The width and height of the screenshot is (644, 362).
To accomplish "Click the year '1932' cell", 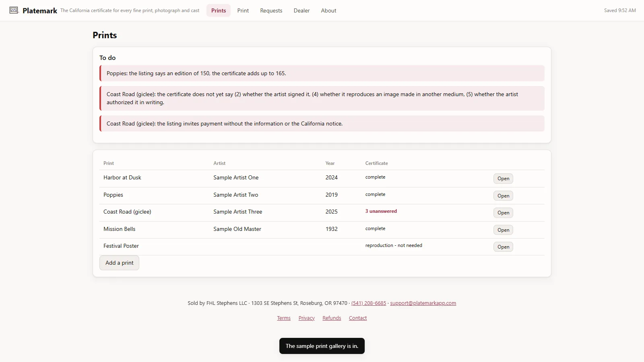I will [332, 229].
